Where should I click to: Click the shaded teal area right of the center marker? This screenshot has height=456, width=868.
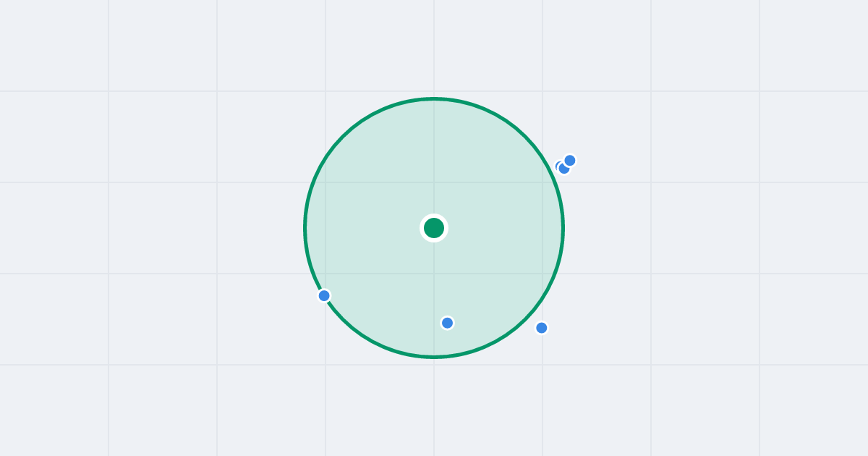[x=499, y=228]
